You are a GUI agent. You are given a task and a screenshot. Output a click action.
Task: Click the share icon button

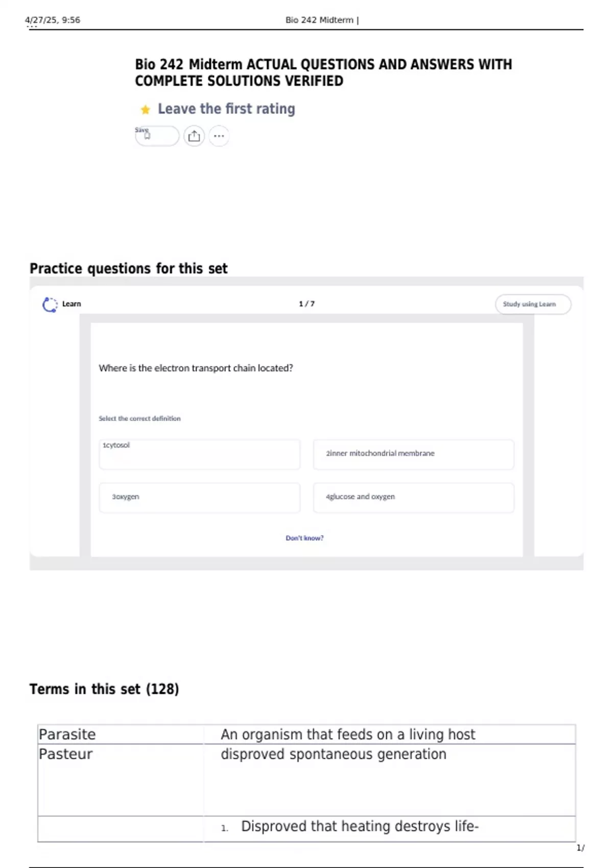(194, 136)
